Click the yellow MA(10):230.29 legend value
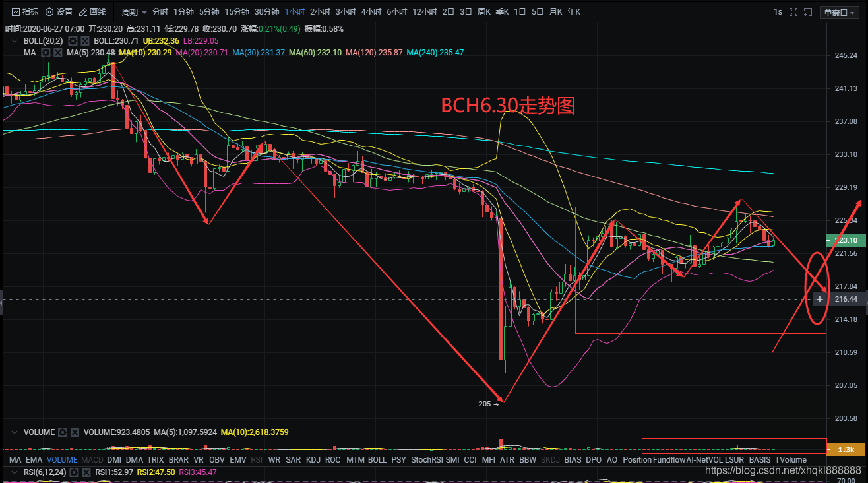This screenshot has width=868, height=483. tap(144, 53)
